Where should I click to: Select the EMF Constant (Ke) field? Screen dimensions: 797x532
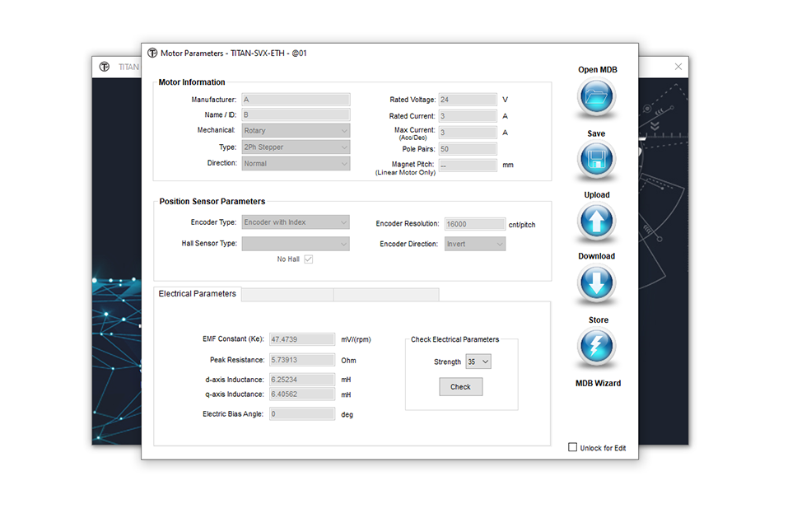pos(301,339)
